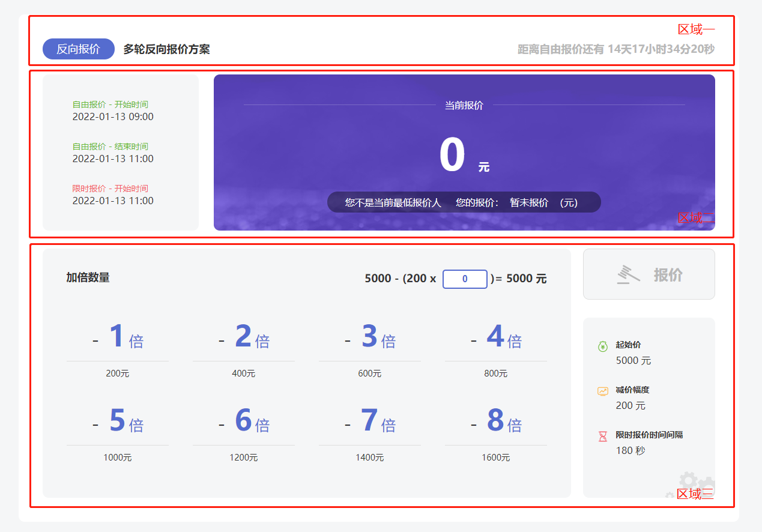Pick the 4倍 option for 800元
762x532 pixels.
point(496,337)
